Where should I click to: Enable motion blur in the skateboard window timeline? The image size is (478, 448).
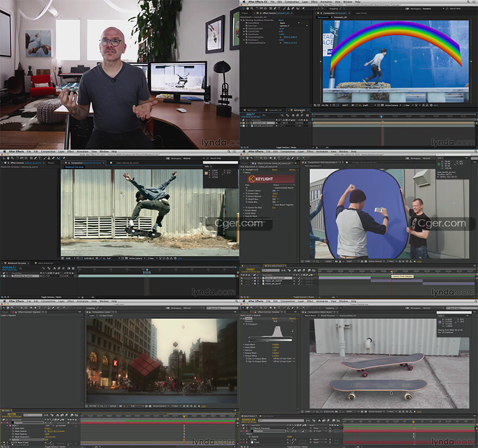click(328, 420)
